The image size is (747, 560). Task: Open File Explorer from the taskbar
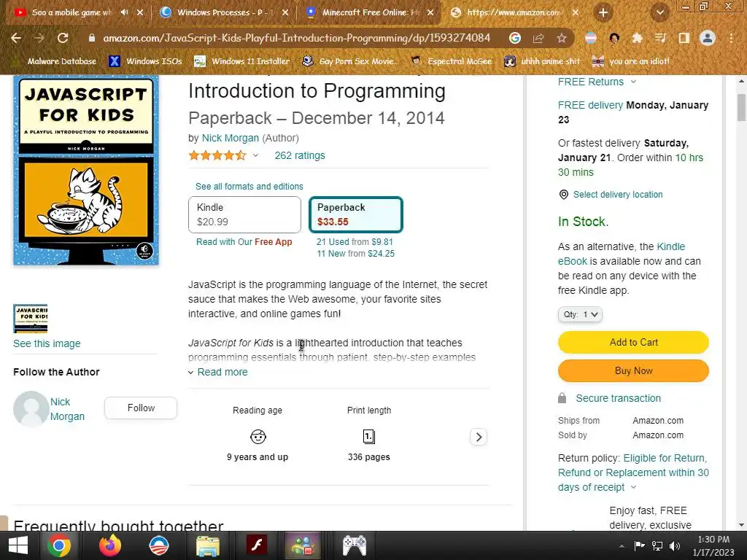coord(208,545)
